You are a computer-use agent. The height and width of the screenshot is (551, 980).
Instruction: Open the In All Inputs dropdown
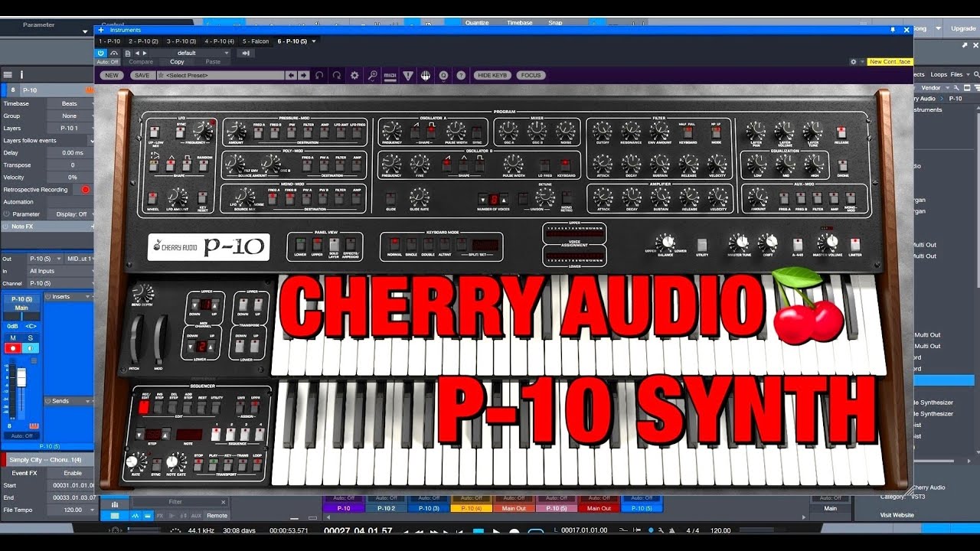(x=60, y=271)
